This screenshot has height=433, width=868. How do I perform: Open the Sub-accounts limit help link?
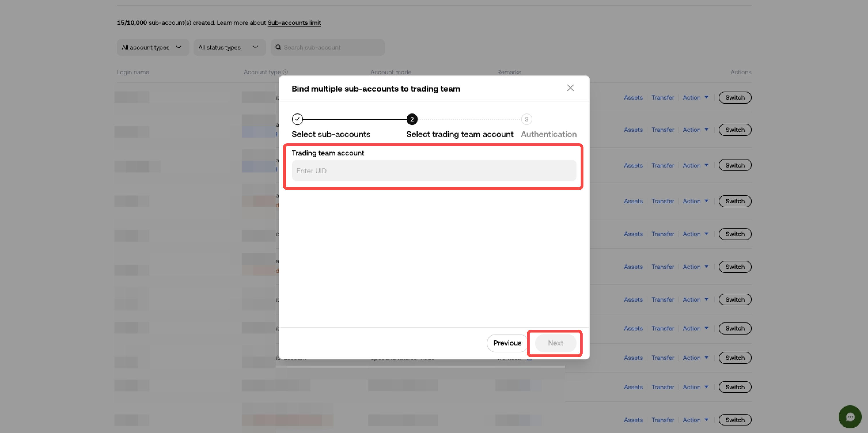tap(294, 22)
